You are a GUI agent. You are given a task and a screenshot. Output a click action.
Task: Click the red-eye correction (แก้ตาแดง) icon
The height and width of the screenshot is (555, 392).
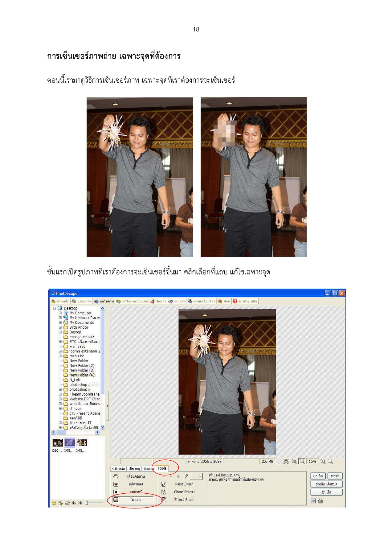pyautogui.click(x=116, y=484)
